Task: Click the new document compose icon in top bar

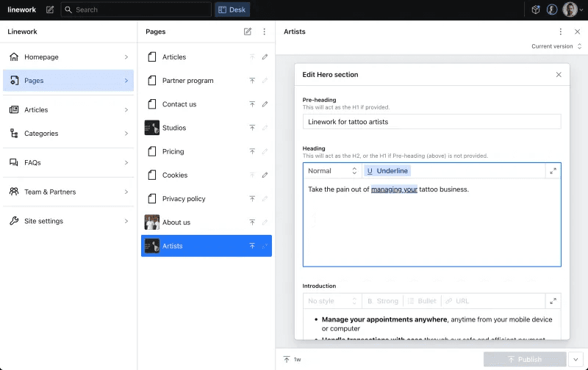Action: point(50,10)
